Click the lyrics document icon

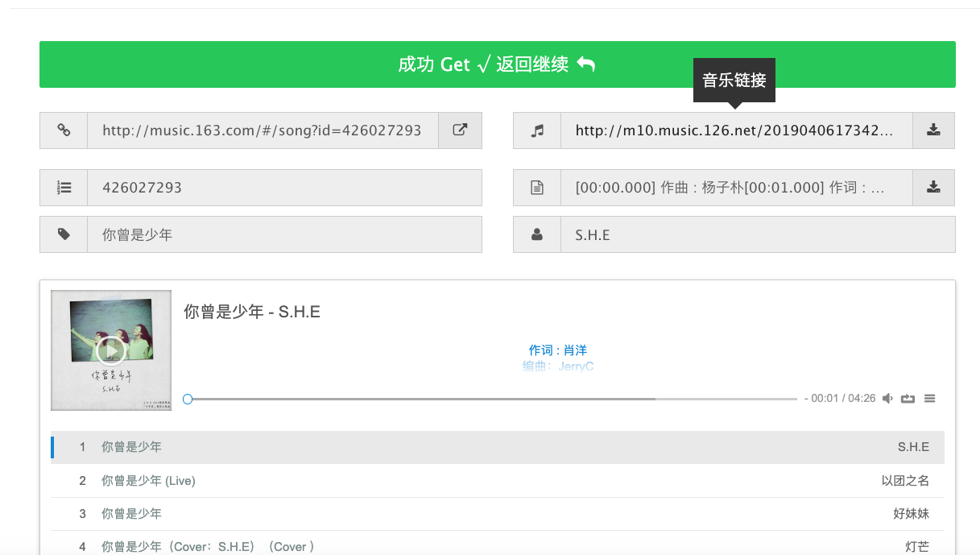[537, 188]
